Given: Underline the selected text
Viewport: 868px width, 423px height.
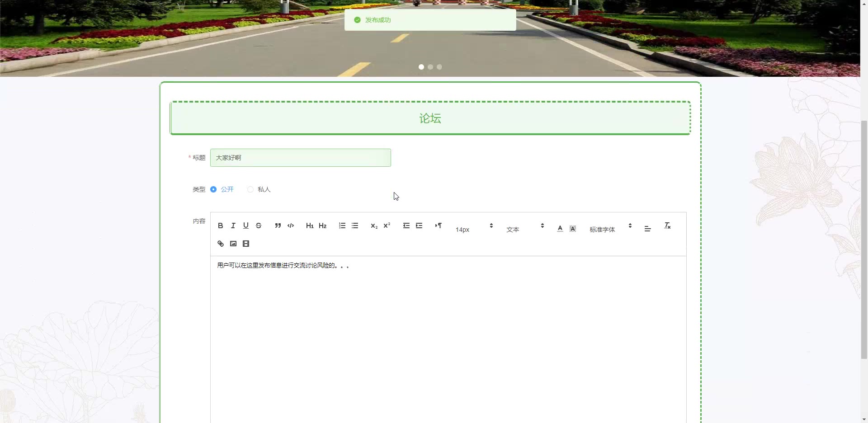Looking at the screenshot, I should coord(246,226).
